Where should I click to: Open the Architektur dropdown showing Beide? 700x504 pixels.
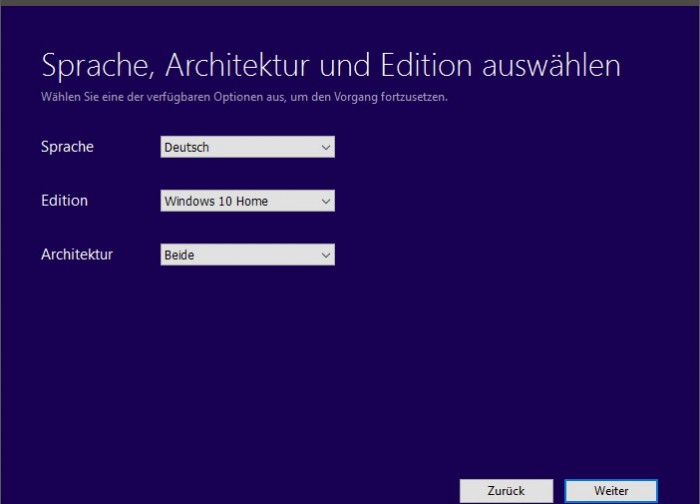247,255
